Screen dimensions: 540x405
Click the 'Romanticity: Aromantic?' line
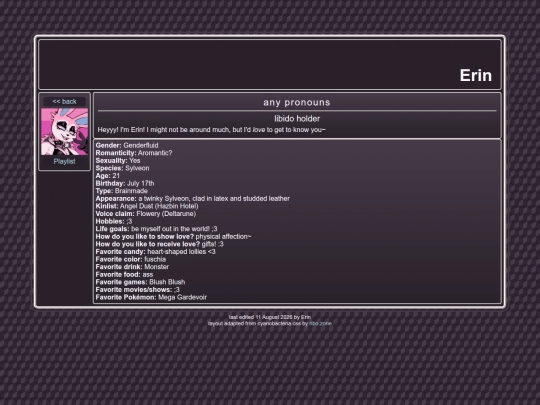pyautogui.click(x=134, y=153)
